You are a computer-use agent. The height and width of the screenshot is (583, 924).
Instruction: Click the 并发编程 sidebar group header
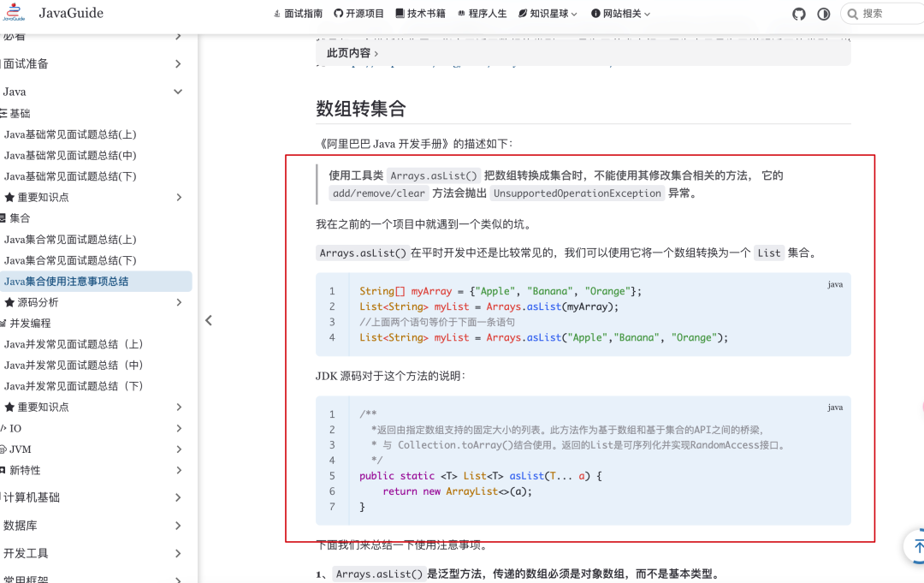26,323
